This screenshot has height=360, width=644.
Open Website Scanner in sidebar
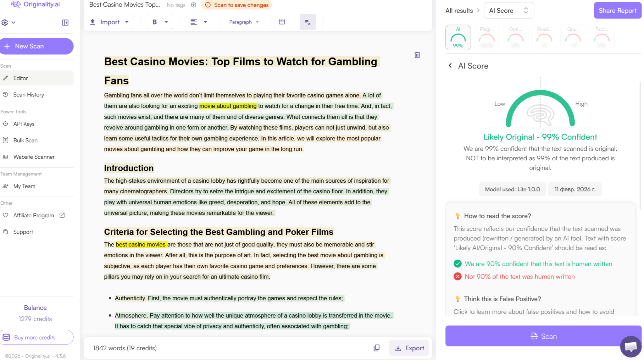point(34,157)
